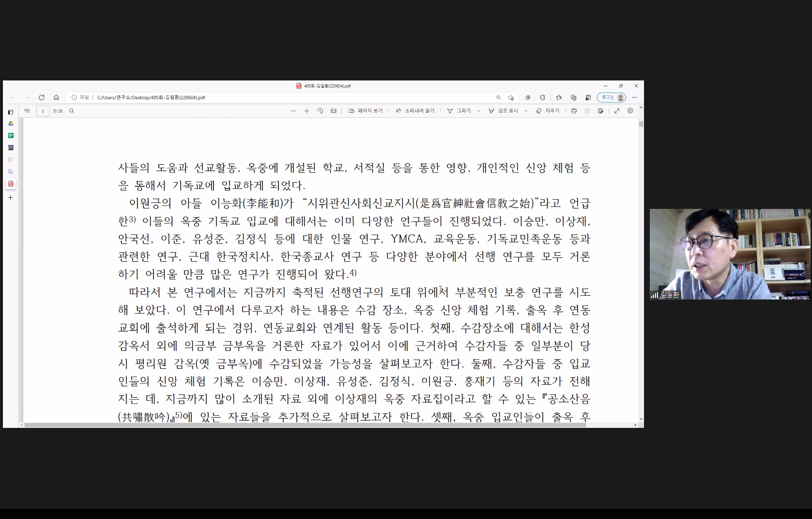Viewport: 812px width, 519px height.
Task: Open the PDF search tool
Action: coord(72,111)
